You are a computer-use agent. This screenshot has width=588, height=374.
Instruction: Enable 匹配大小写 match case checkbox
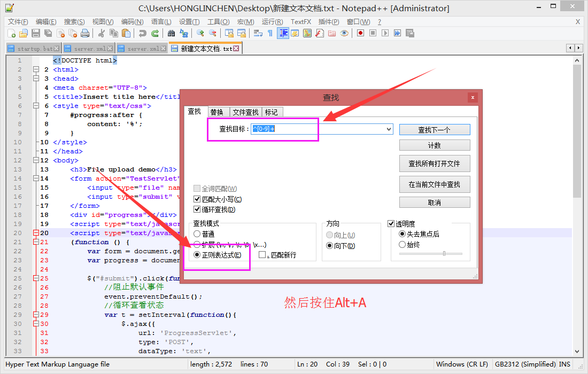(197, 199)
